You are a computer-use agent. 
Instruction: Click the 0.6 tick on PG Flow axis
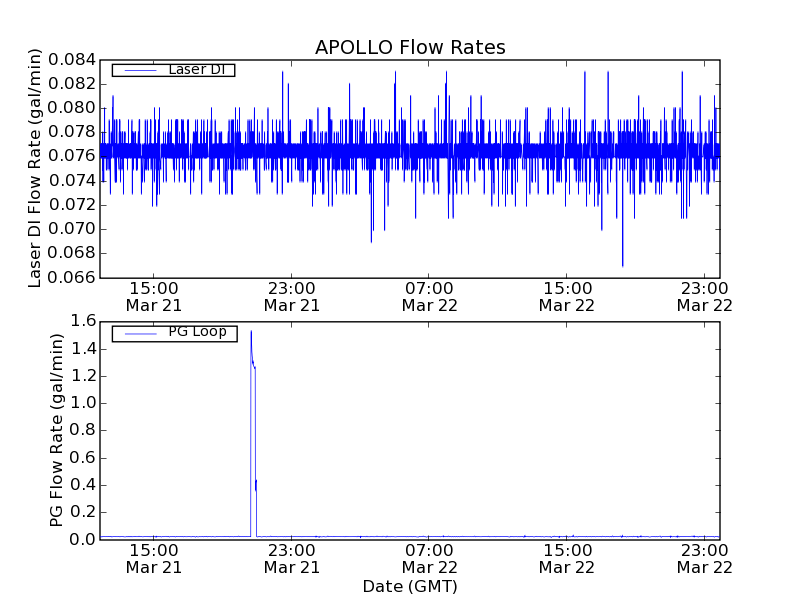[83, 458]
